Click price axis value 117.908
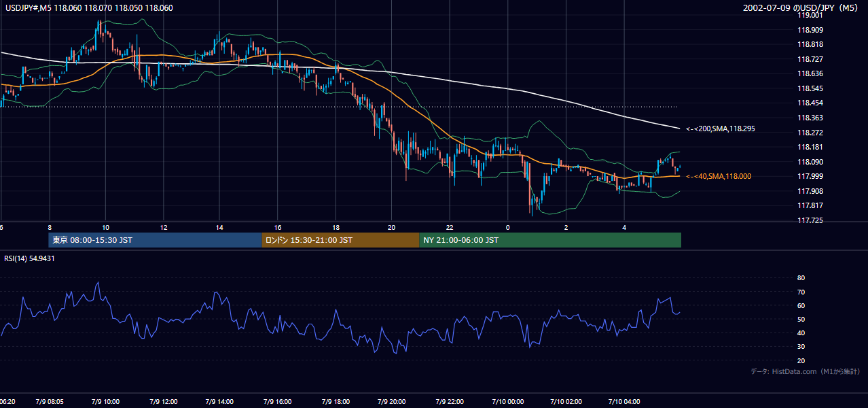Screen dimensions: 868x408 click(x=810, y=191)
